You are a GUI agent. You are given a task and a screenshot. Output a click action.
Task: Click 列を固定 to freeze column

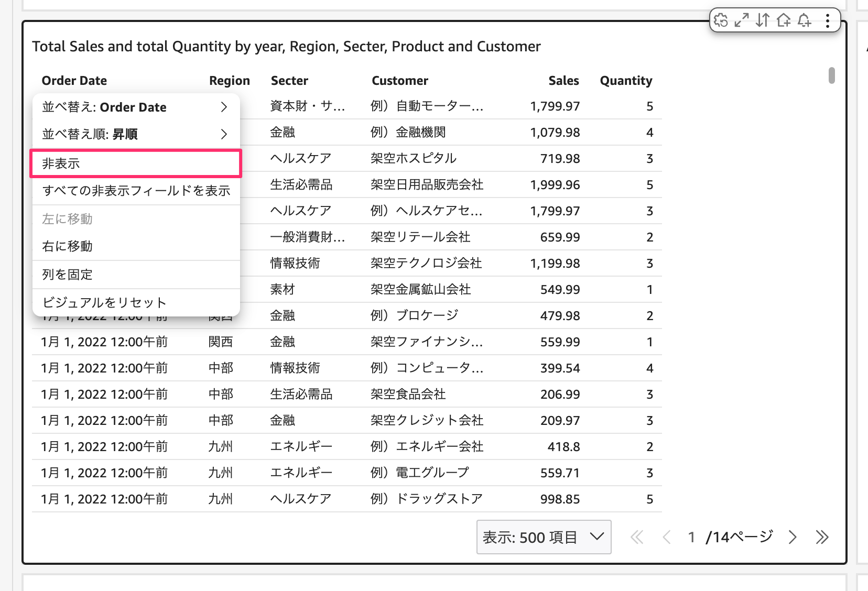point(136,275)
